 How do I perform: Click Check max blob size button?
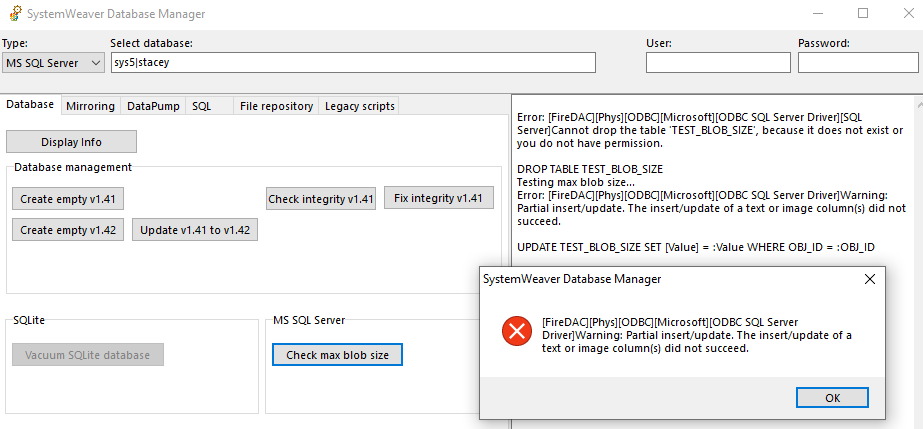(337, 355)
